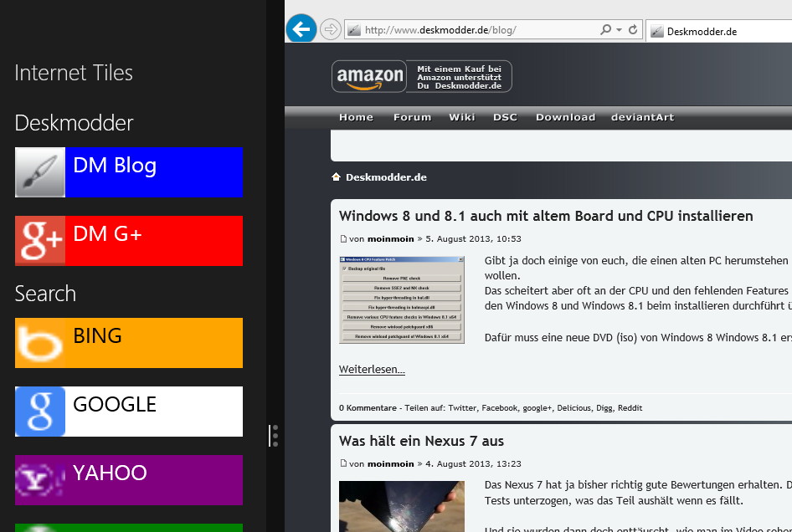This screenshot has height=532, width=792.
Task: Share the article on google+
Action: pos(537,408)
